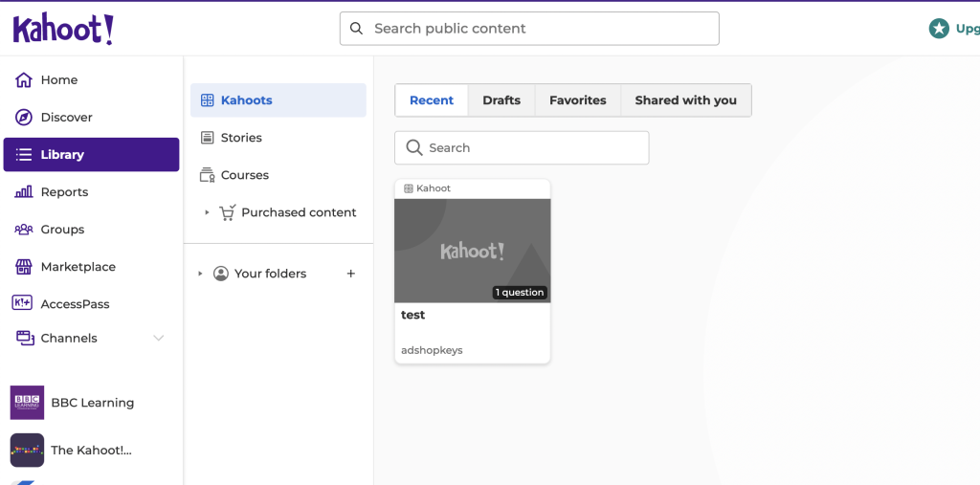Open Courses in library panel
The height and width of the screenshot is (485, 980).
[x=244, y=175]
